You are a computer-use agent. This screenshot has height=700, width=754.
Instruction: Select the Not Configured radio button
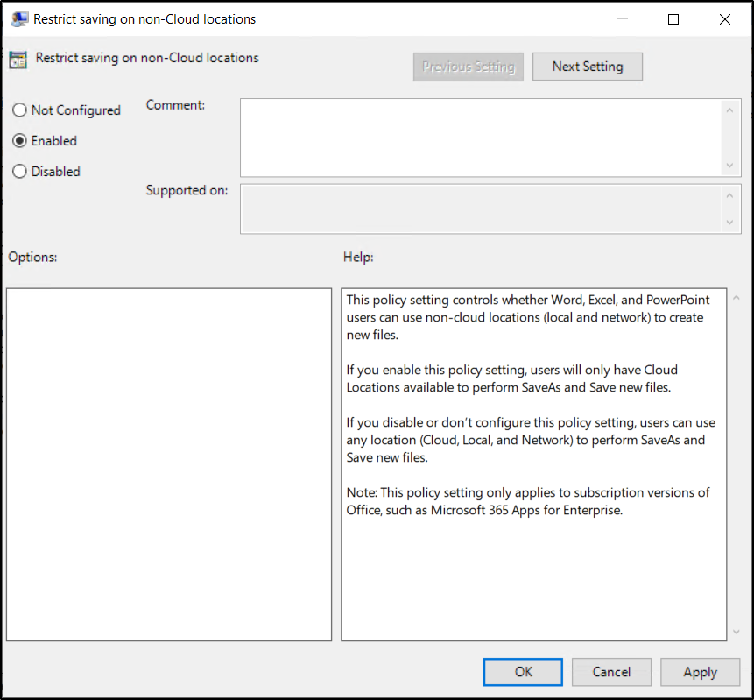point(19,110)
